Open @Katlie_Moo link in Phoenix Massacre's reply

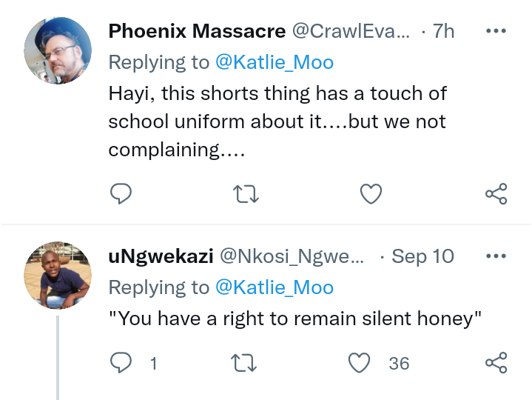click(274, 62)
